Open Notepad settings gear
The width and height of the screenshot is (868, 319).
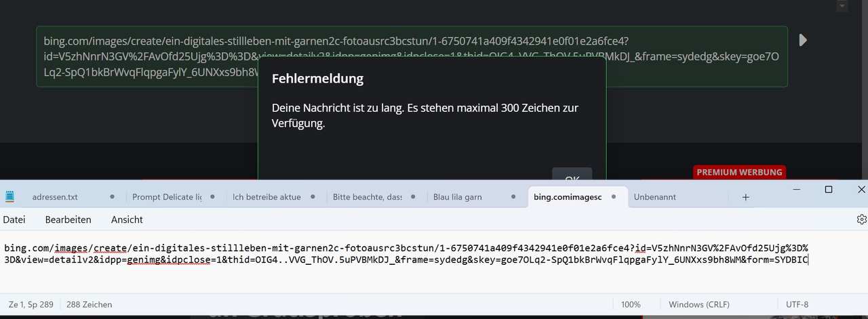point(861,219)
